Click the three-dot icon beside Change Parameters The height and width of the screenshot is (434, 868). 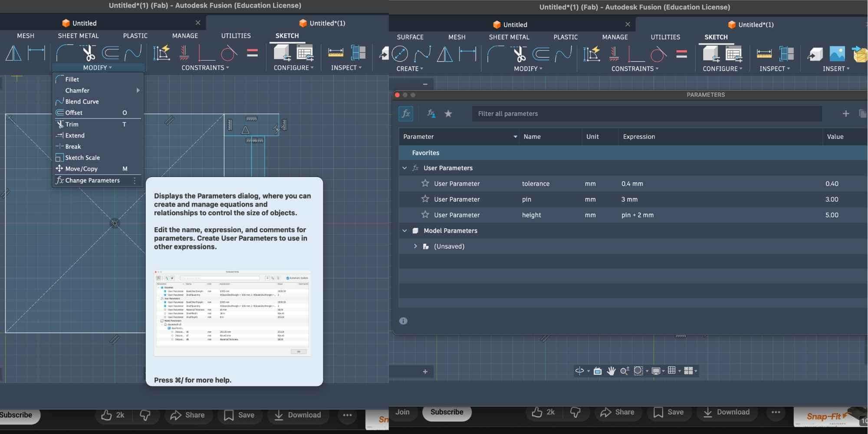(x=135, y=181)
